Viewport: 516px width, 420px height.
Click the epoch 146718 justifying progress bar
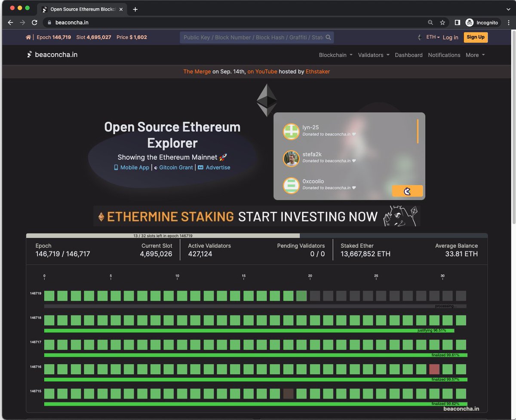pos(249,331)
